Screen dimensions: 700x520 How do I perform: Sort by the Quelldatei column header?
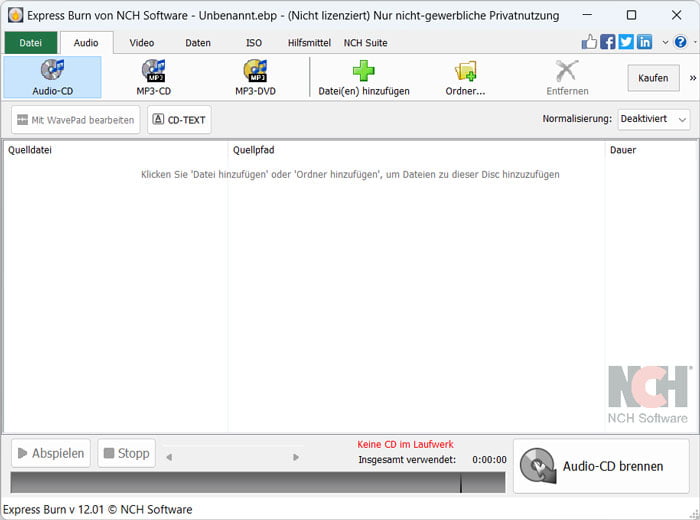116,150
